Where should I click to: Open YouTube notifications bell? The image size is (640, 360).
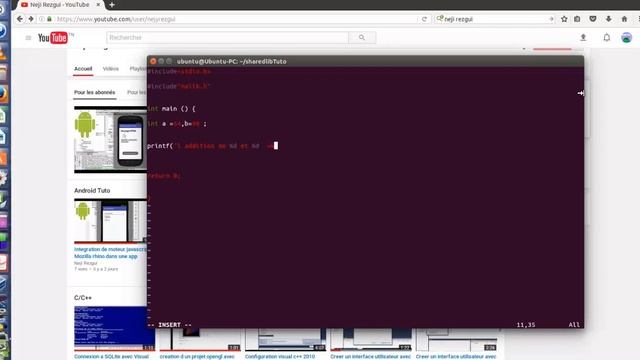pyautogui.click(x=607, y=38)
